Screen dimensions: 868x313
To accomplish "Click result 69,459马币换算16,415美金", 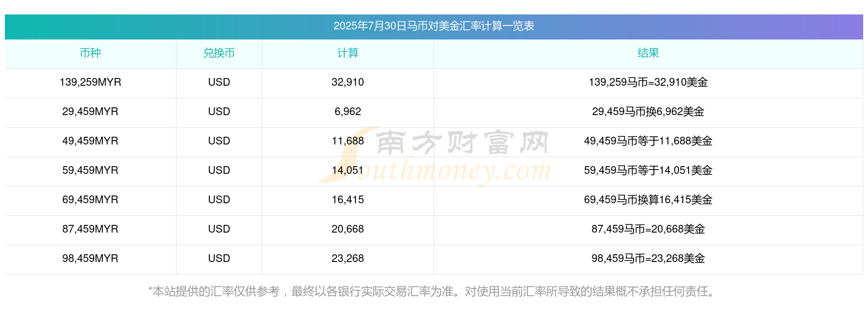I will pyautogui.click(x=648, y=200).
